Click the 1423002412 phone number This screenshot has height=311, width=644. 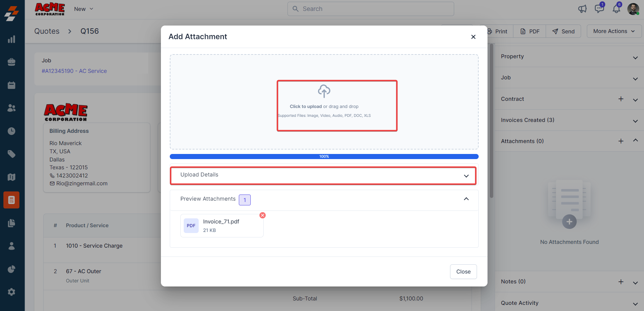point(72,175)
